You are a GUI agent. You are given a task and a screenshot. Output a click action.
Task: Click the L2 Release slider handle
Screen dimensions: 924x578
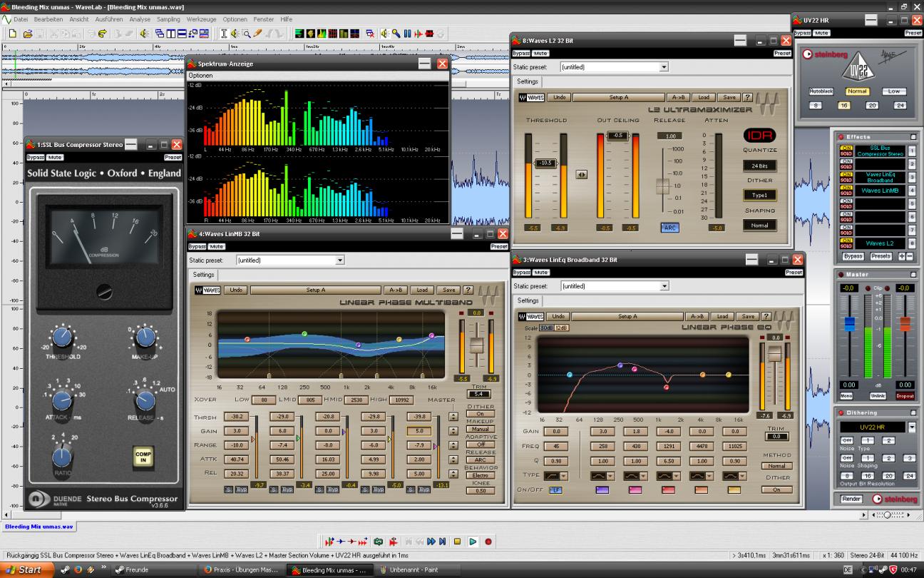coord(663,186)
